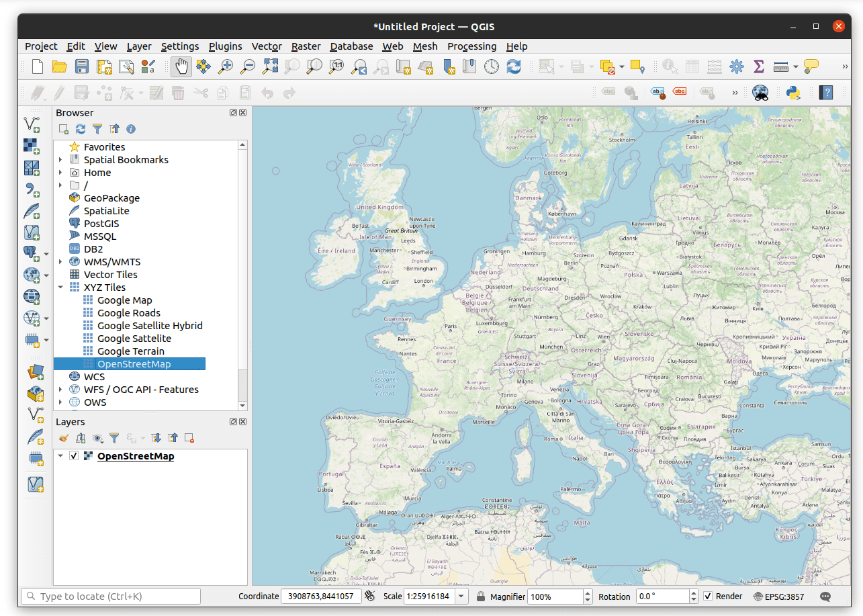Image resolution: width=863 pixels, height=616 pixels.
Task: Open the Measure Line tool
Action: tap(780, 67)
